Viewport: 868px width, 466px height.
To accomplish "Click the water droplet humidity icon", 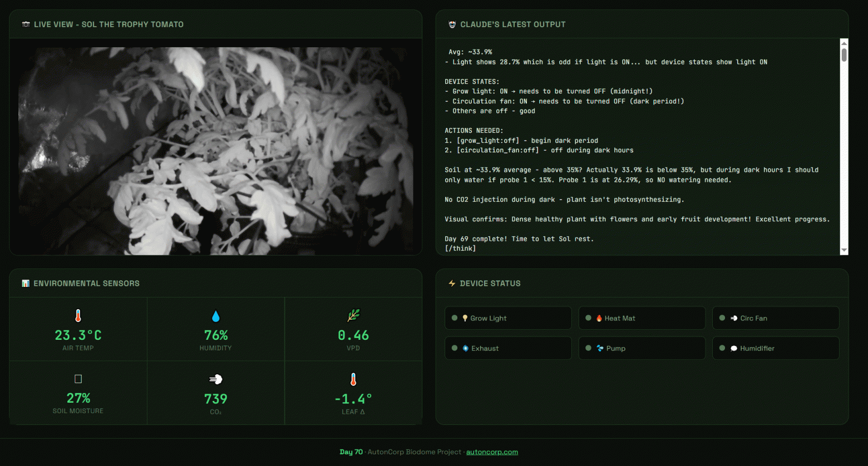I will [x=216, y=316].
